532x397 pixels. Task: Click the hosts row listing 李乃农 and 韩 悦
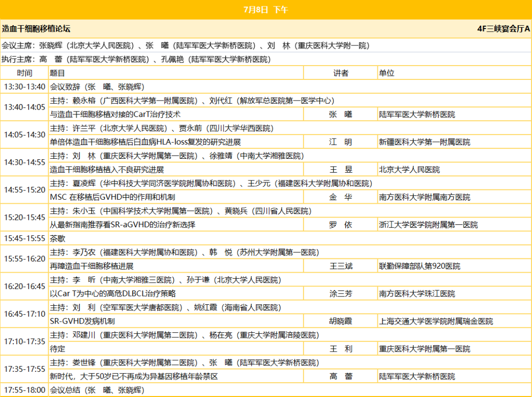pos(290,253)
